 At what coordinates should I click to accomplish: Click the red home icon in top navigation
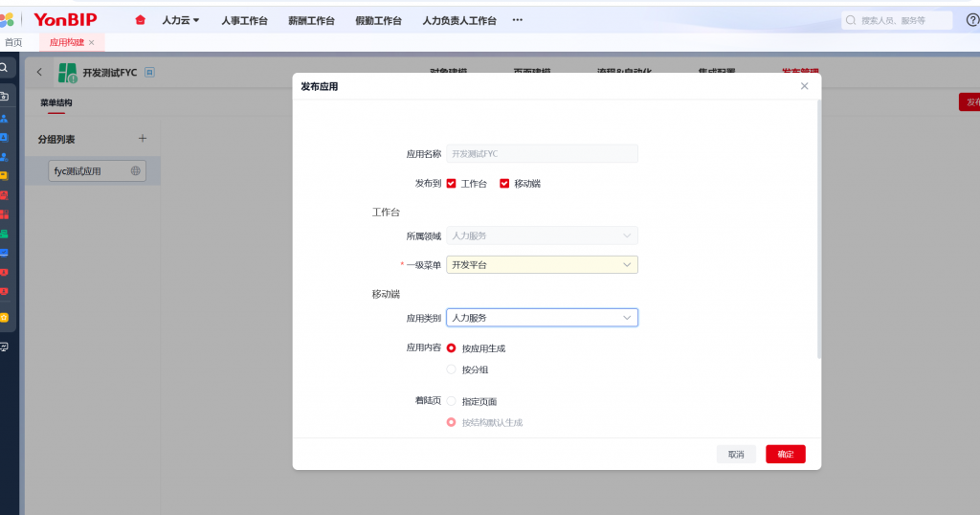click(x=141, y=20)
